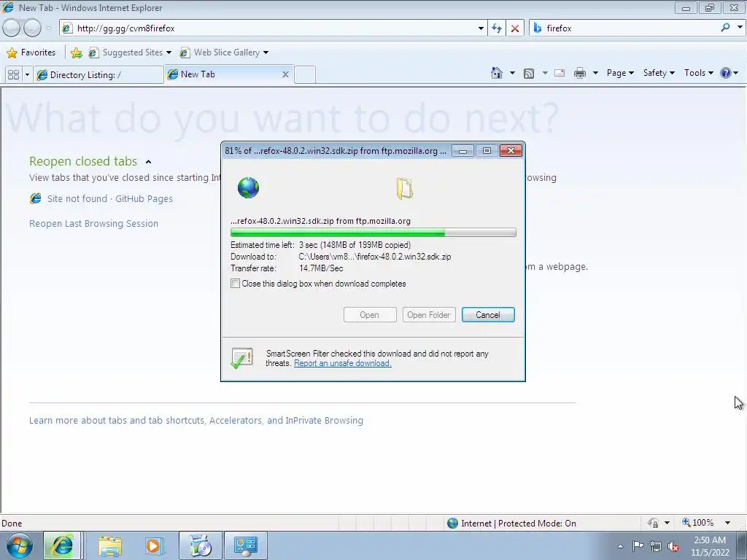Open a blank new tab button
Image resolution: width=747 pixels, height=560 pixels.
coord(305,75)
